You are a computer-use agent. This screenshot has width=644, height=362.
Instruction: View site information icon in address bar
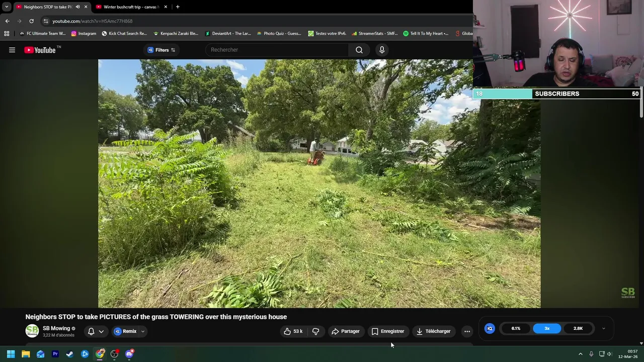(46, 21)
